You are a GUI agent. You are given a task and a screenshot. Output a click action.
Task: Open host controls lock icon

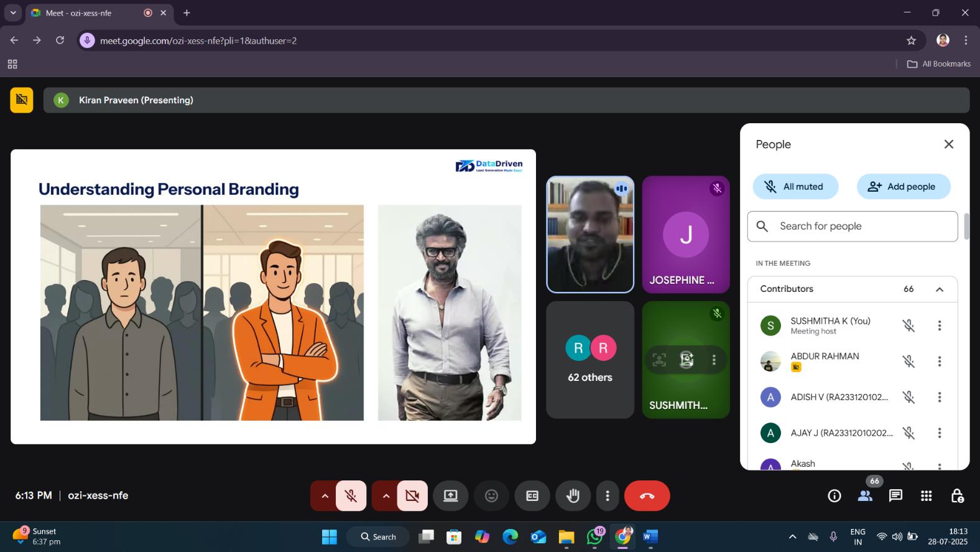957,496
